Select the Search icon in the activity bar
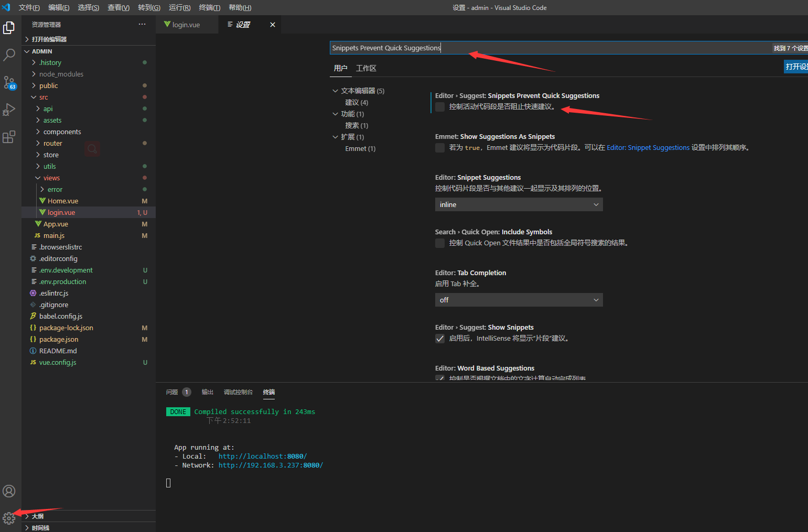This screenshot has height=532, width=808. click(9, 55)
